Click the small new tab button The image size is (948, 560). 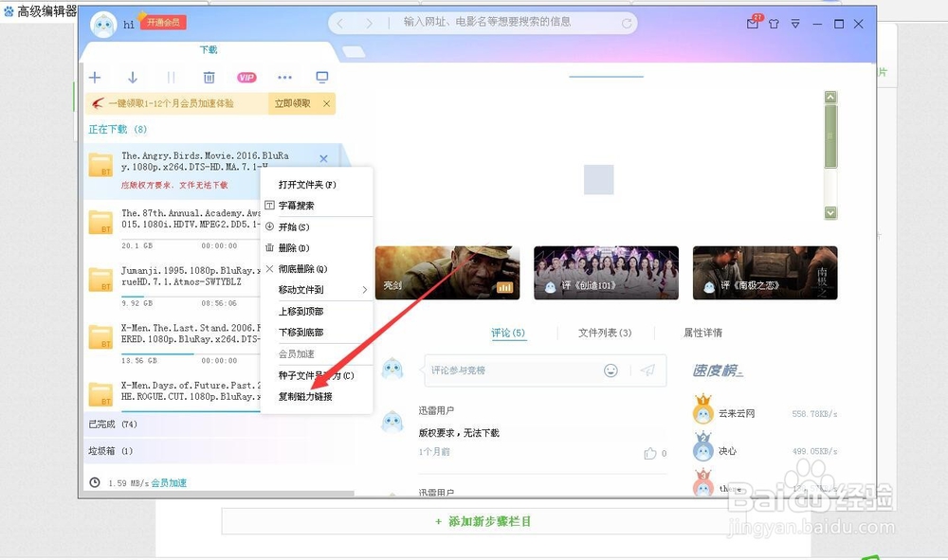[354, 52]
